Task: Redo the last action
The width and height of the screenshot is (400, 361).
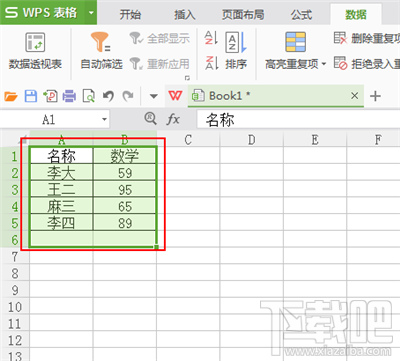Action: coord(128,96)
